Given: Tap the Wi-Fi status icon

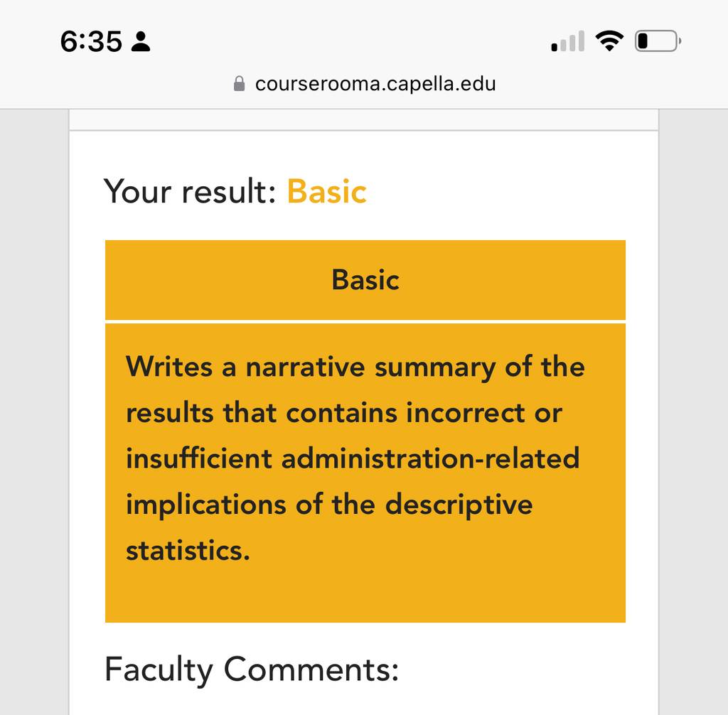Looking at the screenshot, I should [x=609, y=41].
